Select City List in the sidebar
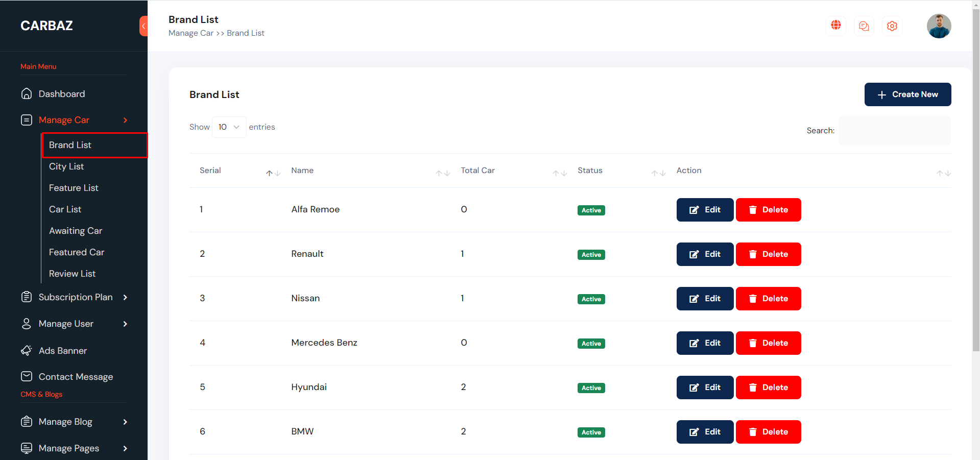 (x=66, y=166)
